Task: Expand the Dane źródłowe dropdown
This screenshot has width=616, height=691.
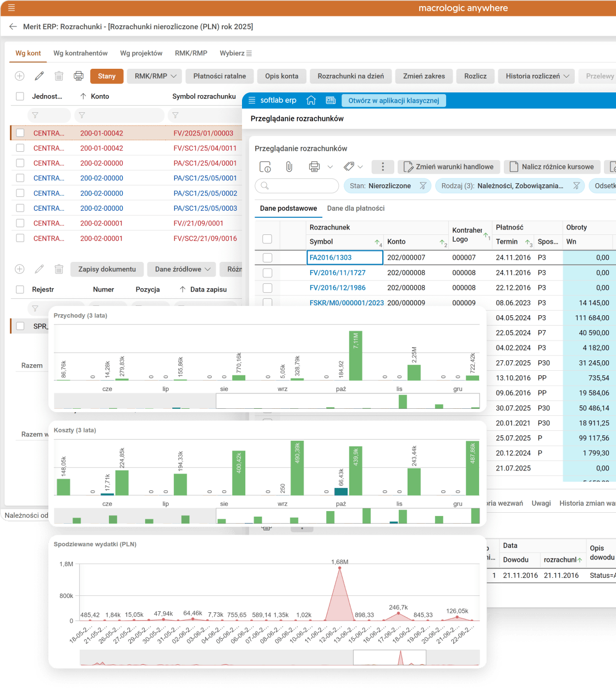Action: (183, 269)
